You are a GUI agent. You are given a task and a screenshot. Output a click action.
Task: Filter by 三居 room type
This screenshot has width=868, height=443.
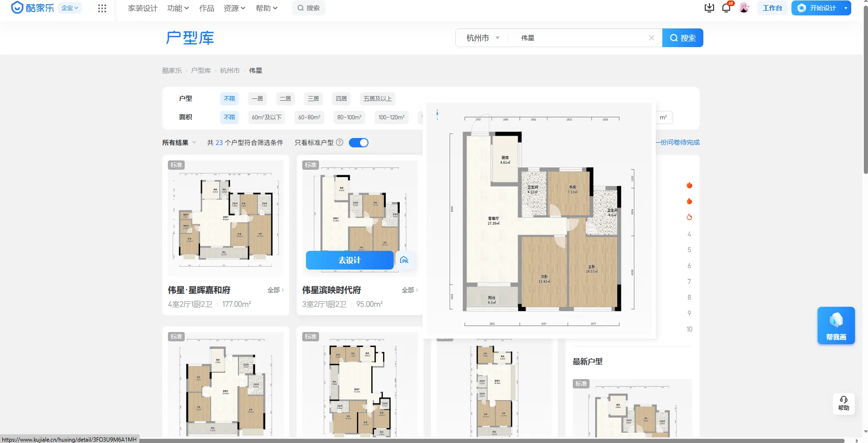[313, 98]
